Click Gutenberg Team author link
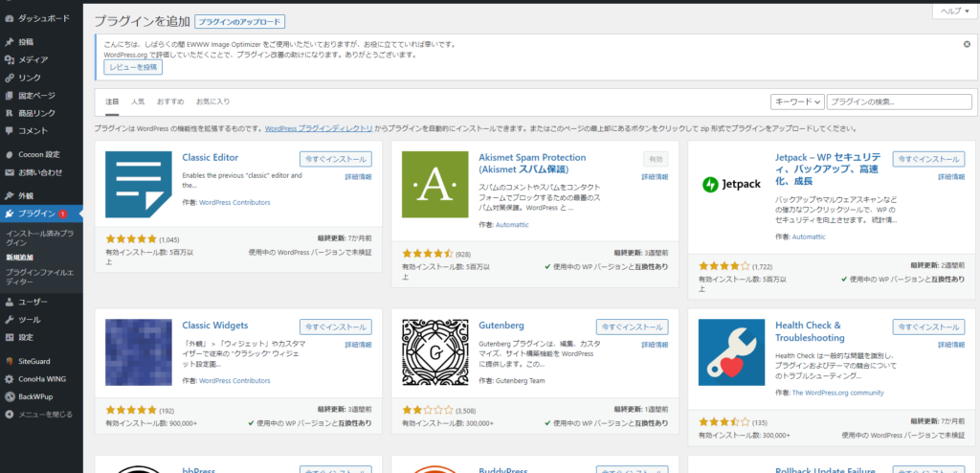Viewport: 980px width, 473px height. (x=520, y=380)
